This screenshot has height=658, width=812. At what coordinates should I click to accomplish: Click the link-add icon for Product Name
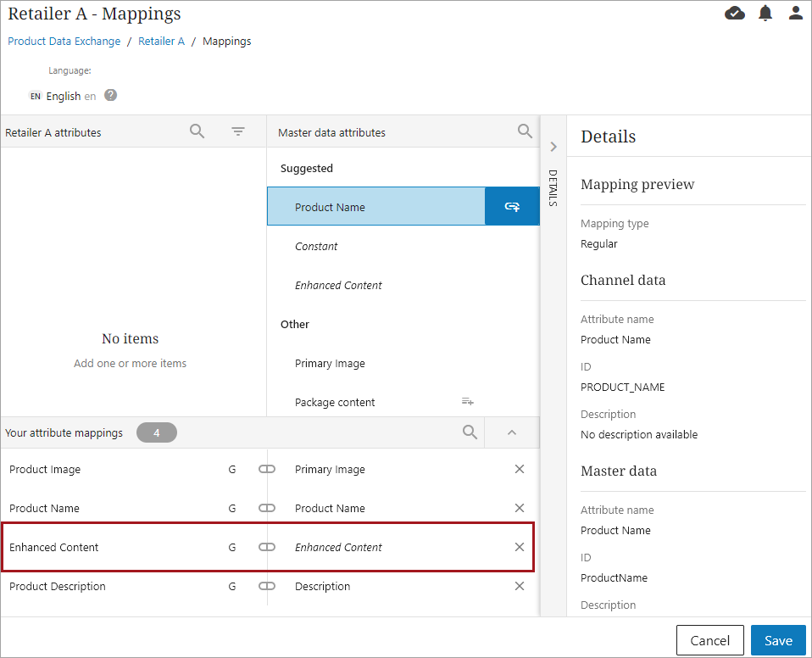512,207
